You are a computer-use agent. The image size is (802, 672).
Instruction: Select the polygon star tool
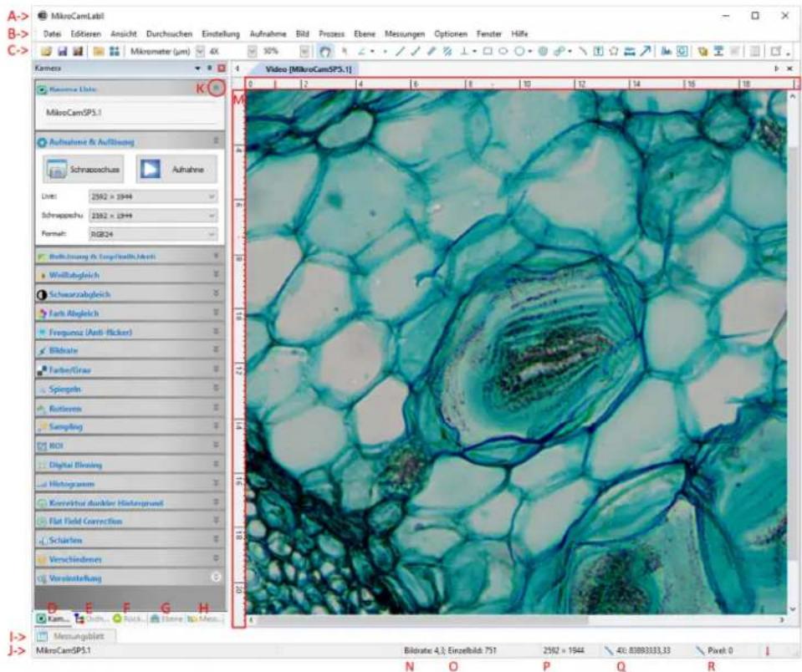pyautogui.click(x=614, y=51)
